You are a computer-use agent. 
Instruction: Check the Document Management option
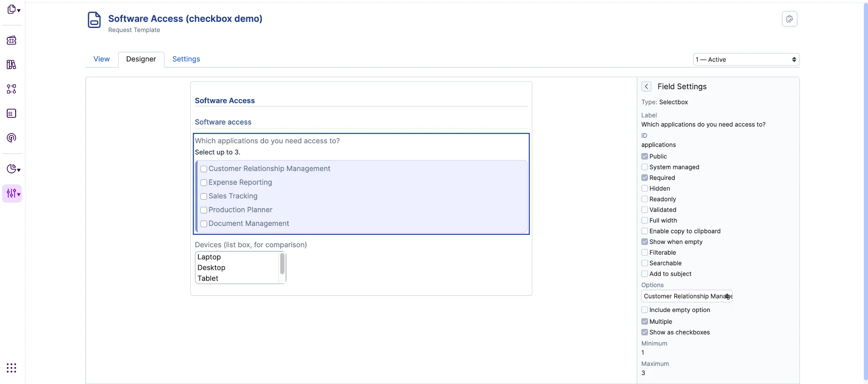(x=204, y=224)
